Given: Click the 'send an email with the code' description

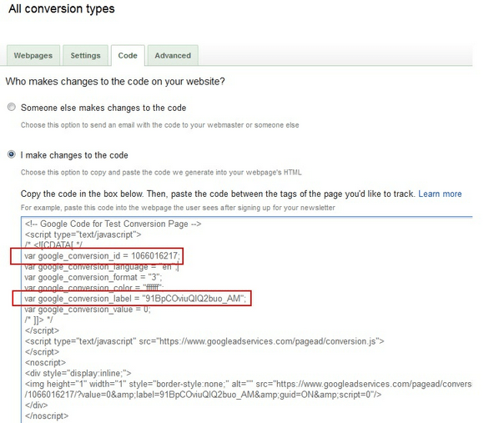Looking at the screenshot, I should [159, 125].
